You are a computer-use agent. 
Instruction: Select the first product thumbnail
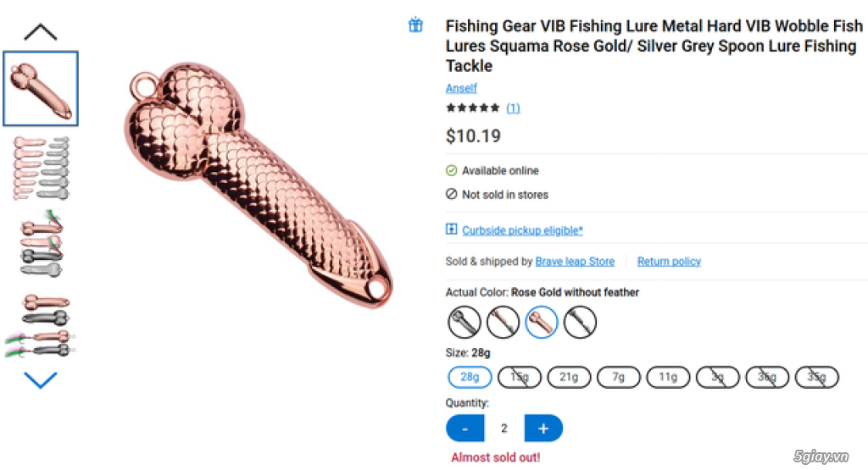point(41,88)
